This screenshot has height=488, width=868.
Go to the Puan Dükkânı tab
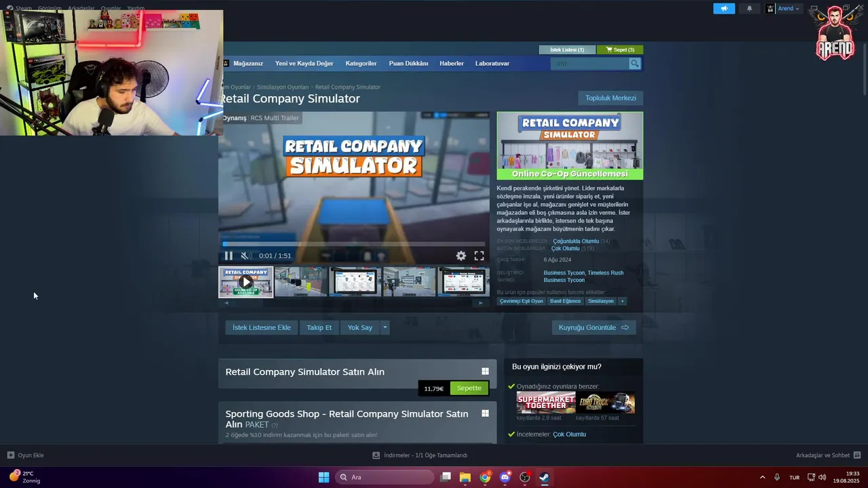tap(408, 64)
